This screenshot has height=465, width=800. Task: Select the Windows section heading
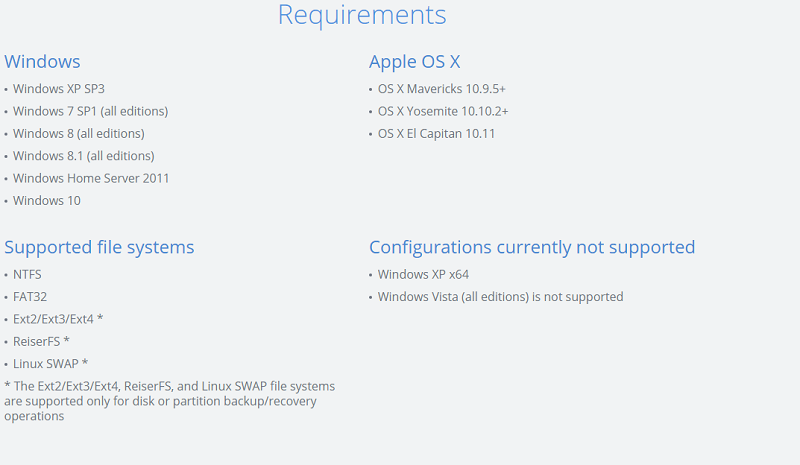42,62
